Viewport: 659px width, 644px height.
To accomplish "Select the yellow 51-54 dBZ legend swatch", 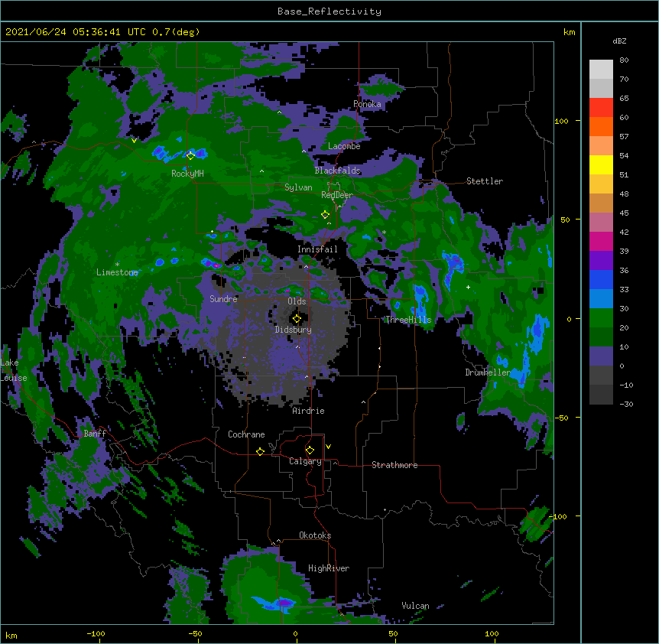I will tap(601, 164).
